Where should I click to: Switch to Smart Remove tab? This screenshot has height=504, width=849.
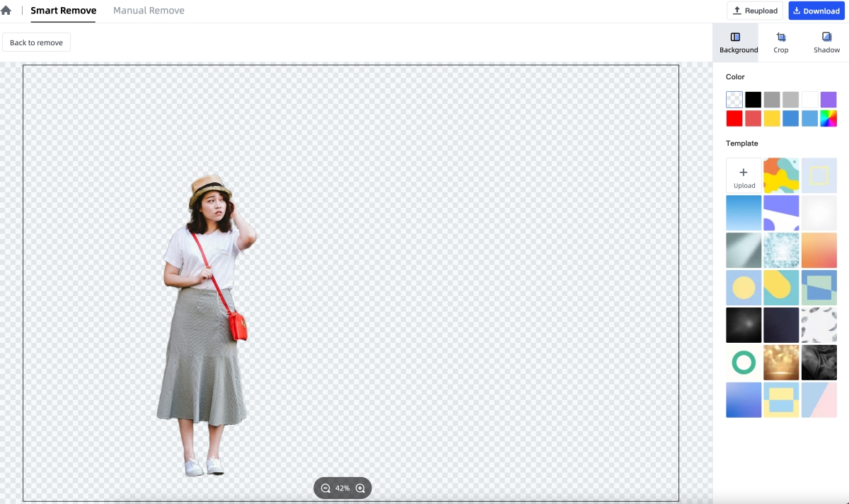[x=64, y=11]
